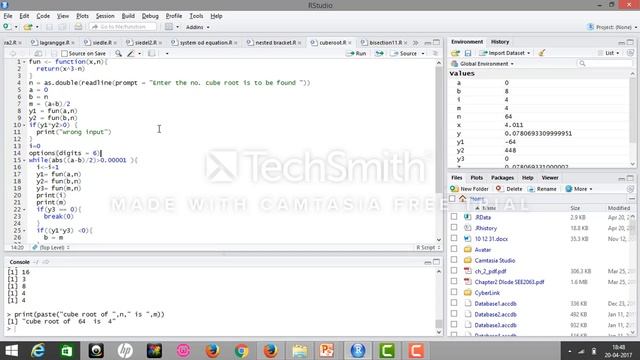Click the code tools magic wand icon

[131, 53]
